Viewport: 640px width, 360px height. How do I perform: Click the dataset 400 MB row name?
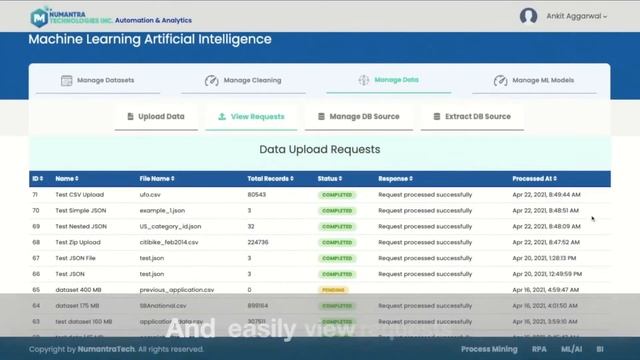click(x=78, y=290)
